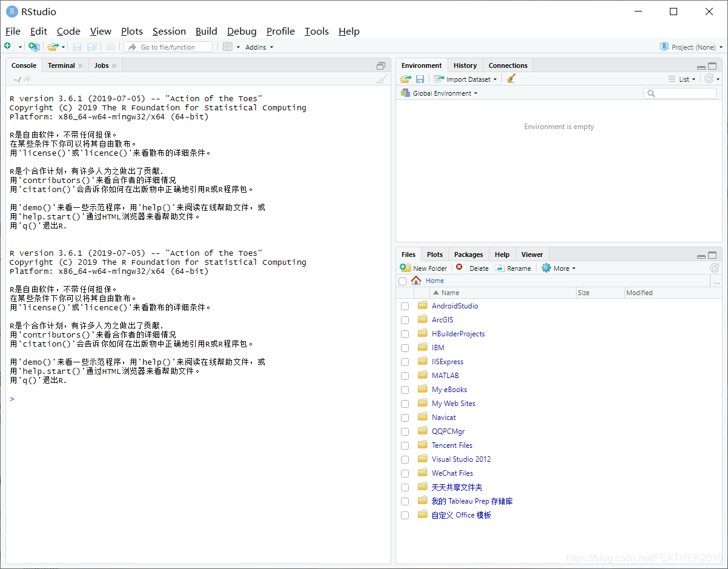Open the List view dropdown
The image size is (728, 569).
coord(682,79)
